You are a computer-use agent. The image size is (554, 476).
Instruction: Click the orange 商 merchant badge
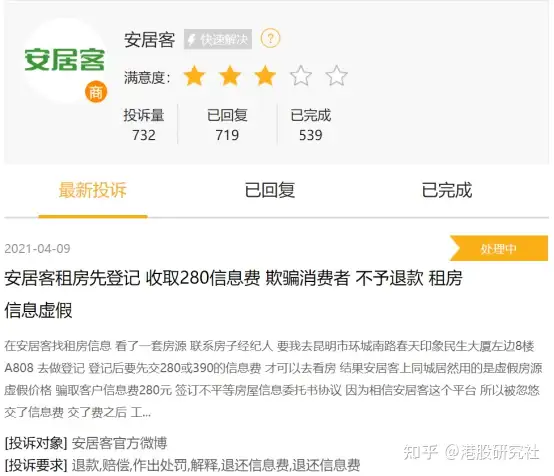[x=96, y=93]
